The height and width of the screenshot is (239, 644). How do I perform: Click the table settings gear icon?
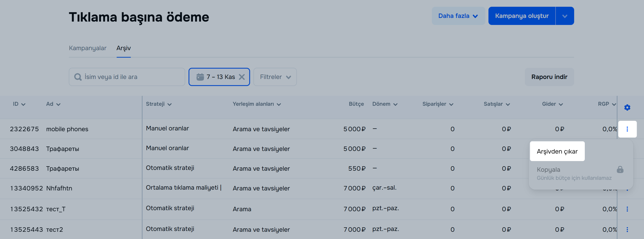(627, 107)
